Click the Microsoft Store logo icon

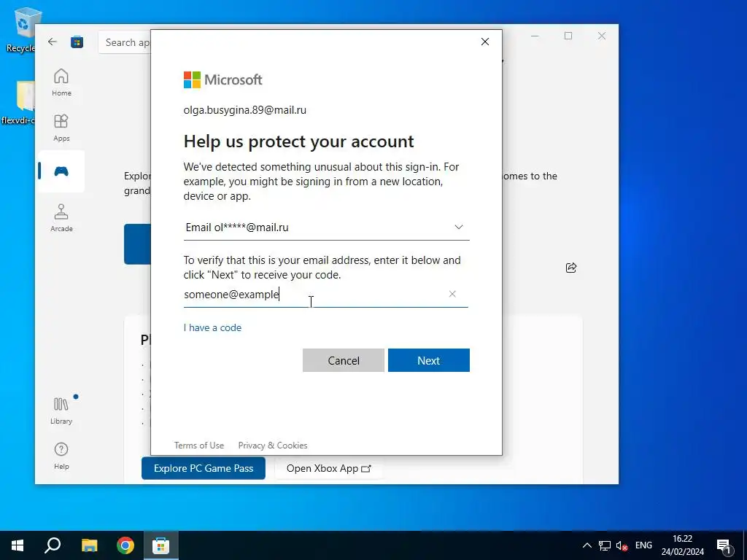[77, 42]
